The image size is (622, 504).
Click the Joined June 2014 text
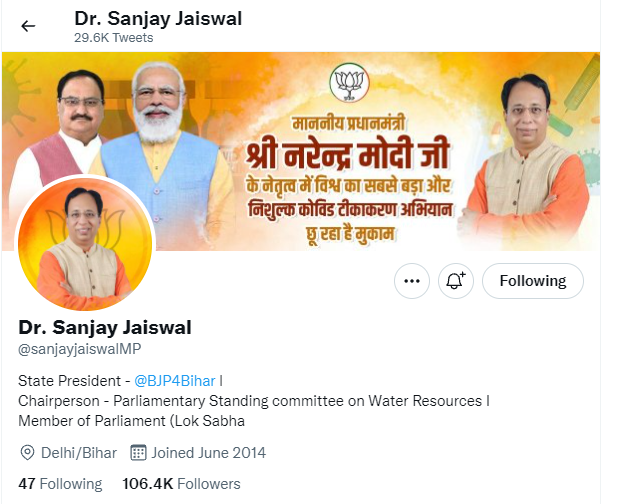coord(209,453)
